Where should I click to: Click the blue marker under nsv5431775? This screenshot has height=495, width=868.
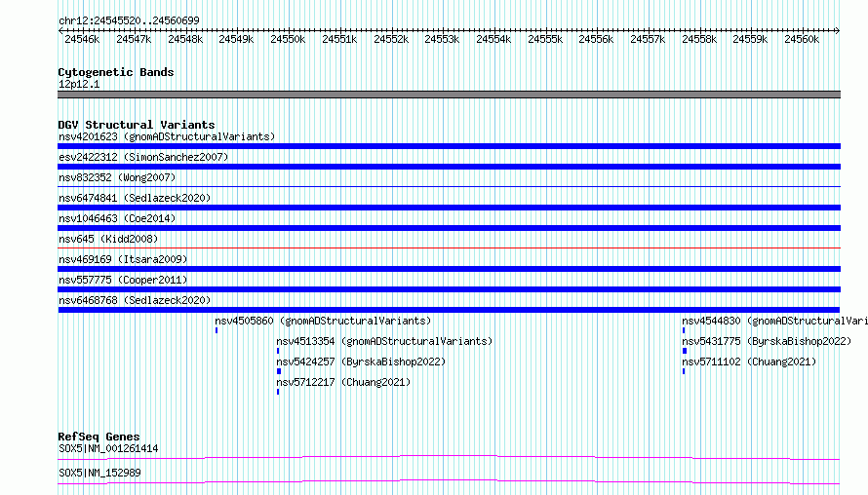point(685,351)
